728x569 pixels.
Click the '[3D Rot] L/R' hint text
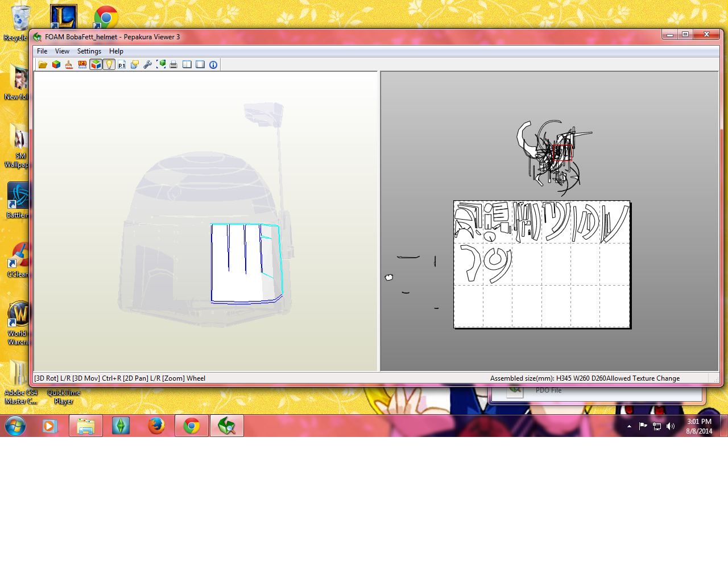(x=52, y=378)
